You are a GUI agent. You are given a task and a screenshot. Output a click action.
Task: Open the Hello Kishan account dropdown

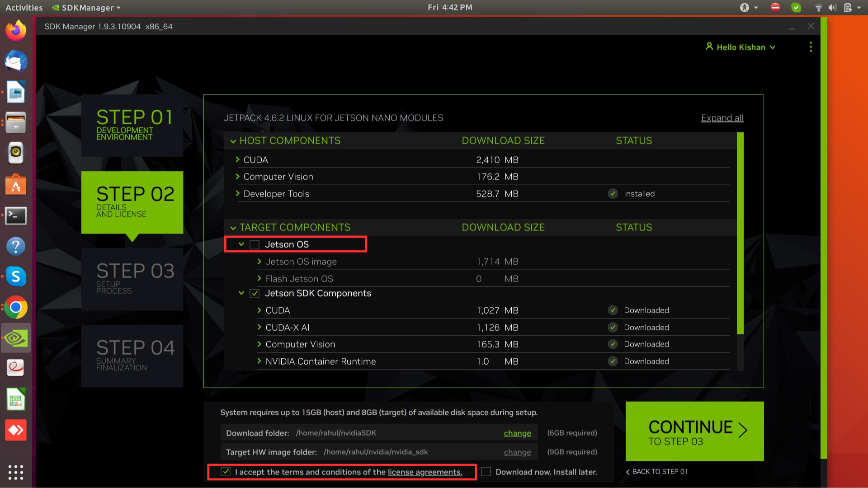[741, 47]
